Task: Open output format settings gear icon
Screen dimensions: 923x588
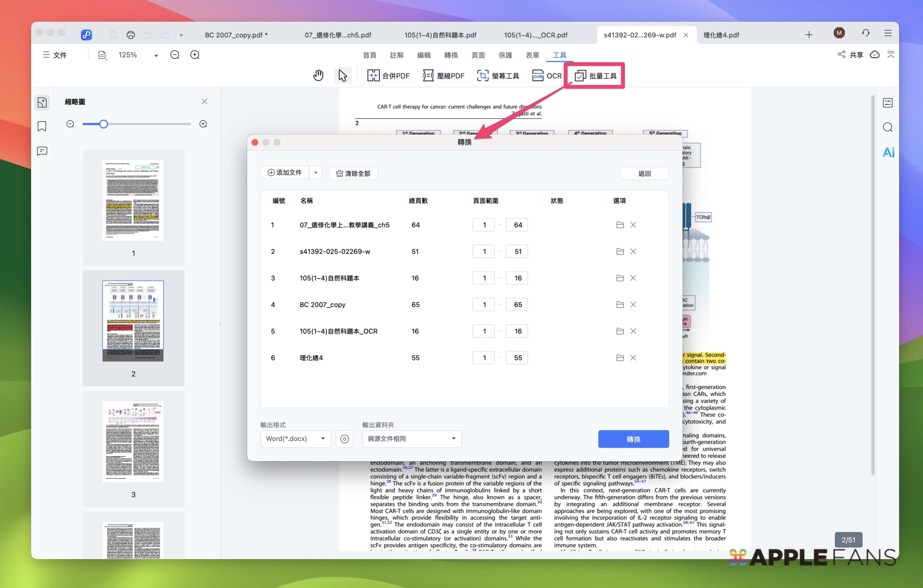Action: coord(344,439)
